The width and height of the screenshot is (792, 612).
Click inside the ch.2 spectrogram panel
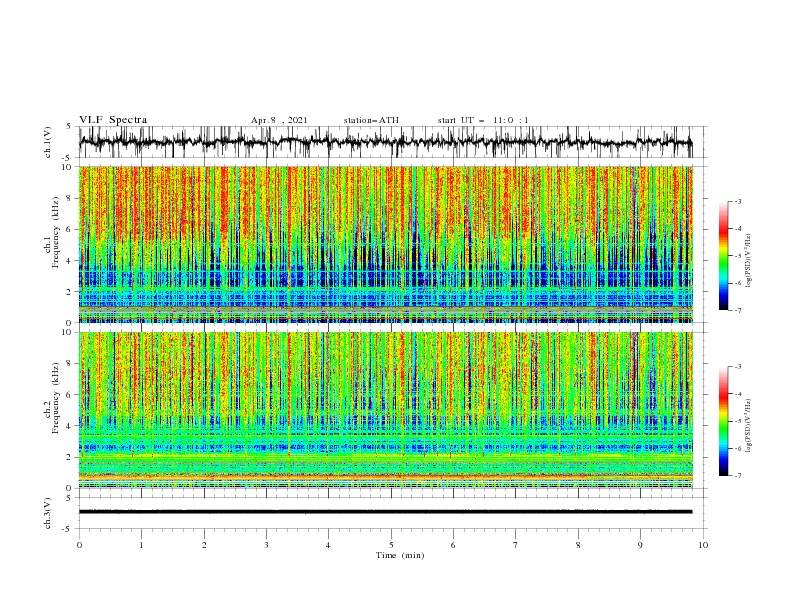pos(385,410)
